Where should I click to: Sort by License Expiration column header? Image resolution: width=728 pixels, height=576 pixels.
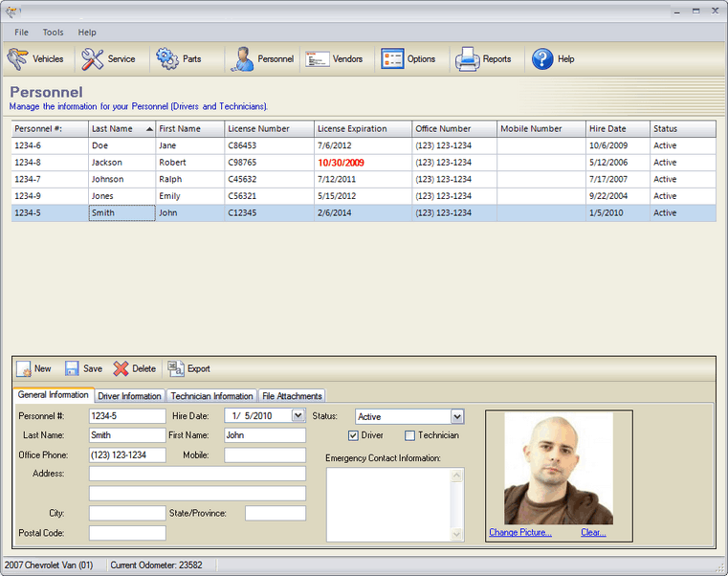[364, 128]
